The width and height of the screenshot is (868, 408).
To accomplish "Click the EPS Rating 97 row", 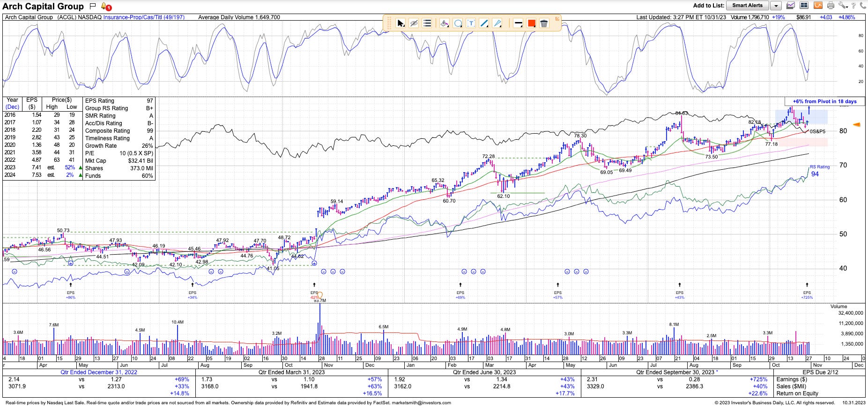I will pyautogui.click(x=119, y=101).
